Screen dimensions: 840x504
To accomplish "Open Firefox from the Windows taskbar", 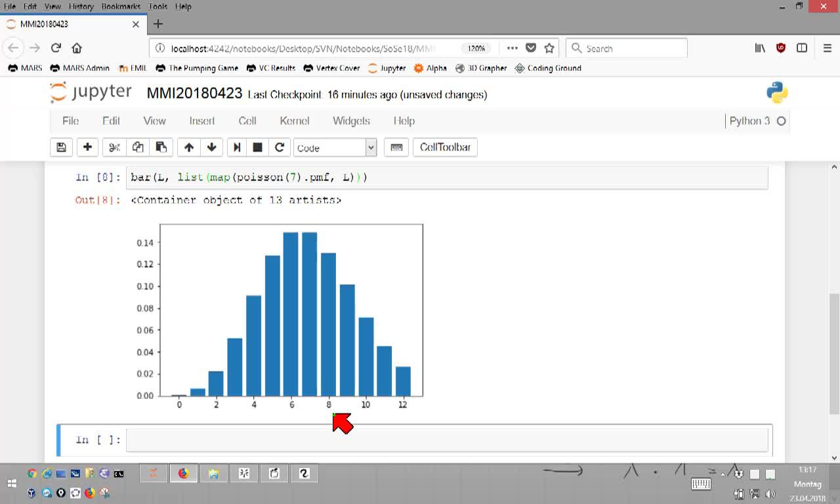I will click(x=183, y=473).
